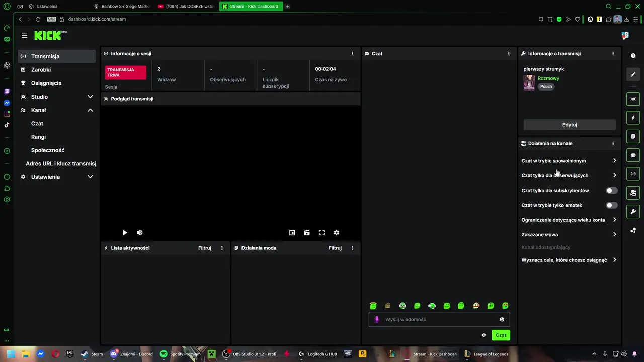Open Czat panel options menu
The height and width of the screenshot is (362, 644).
point(509,54)
